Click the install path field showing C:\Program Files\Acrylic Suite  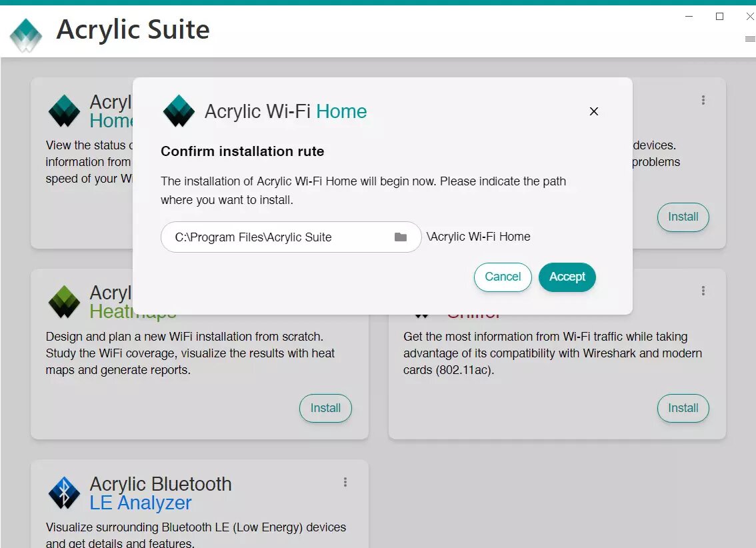(x=291, y=237)
